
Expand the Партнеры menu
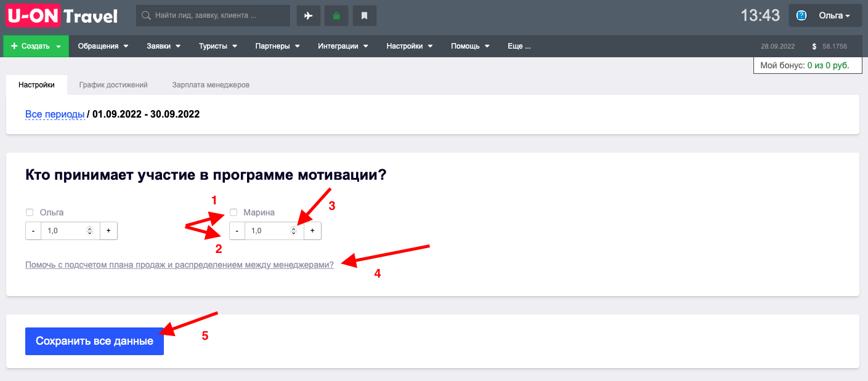point(277,46)
